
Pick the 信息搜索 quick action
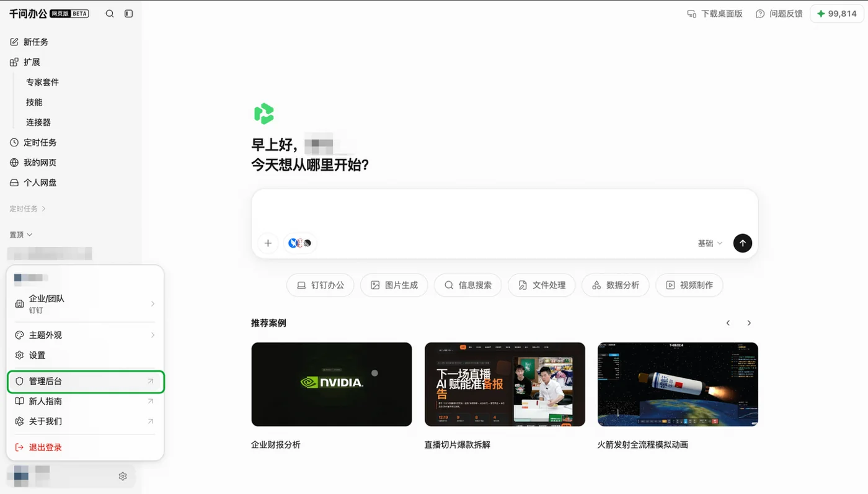pyautogui.click(x=468, y=285)
